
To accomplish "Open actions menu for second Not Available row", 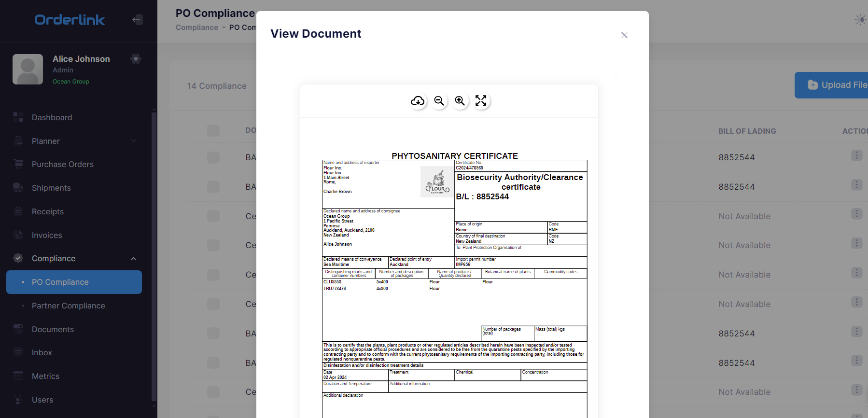I will pyautogui.click(x=856, y=243).
